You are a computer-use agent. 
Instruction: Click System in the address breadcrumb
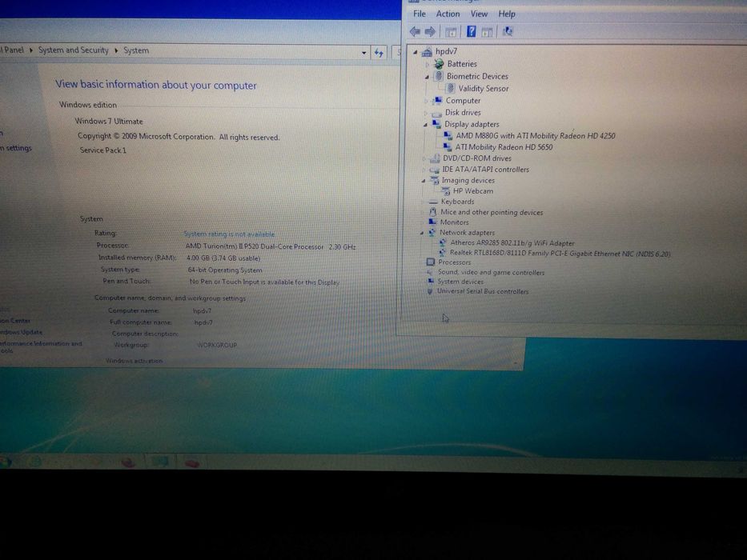click(x=136, y=50)
